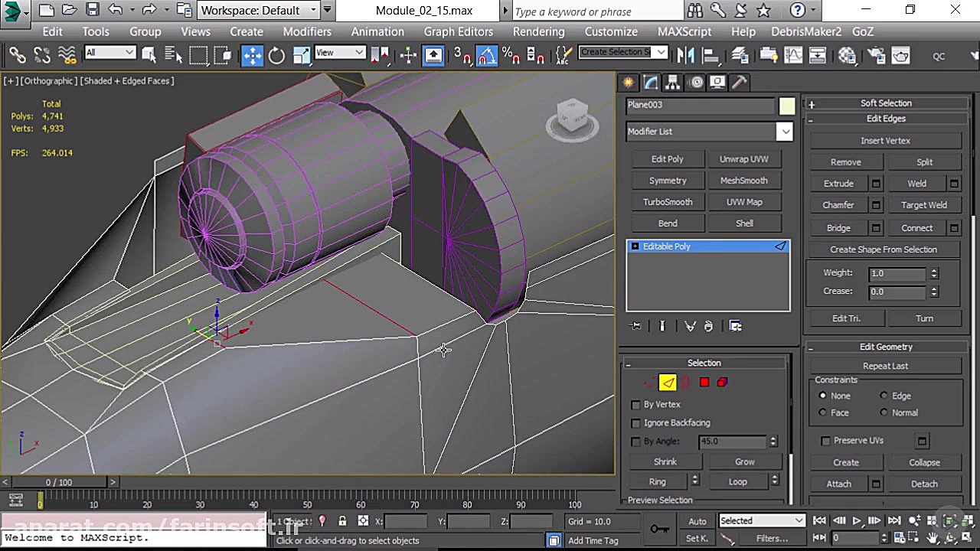Screen dimensions: 980x551
Task: Open the Modifier List dropdown
Action: (785, 132)
